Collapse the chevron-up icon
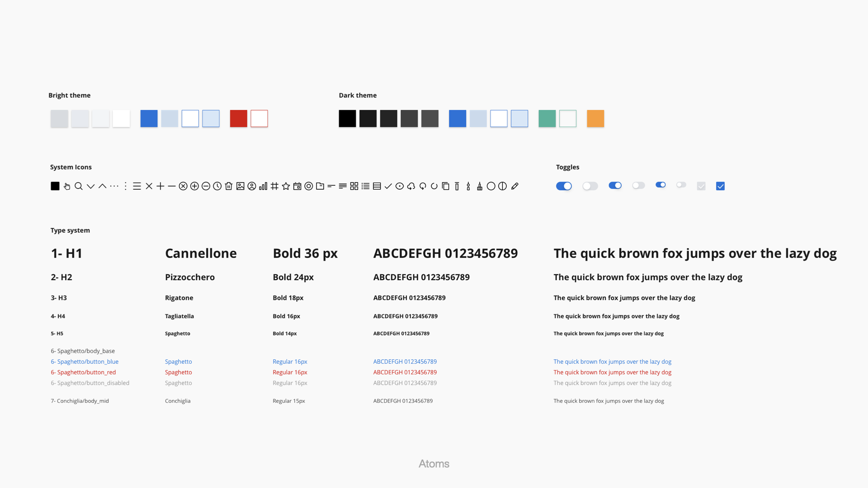 (x=102, y=186)
